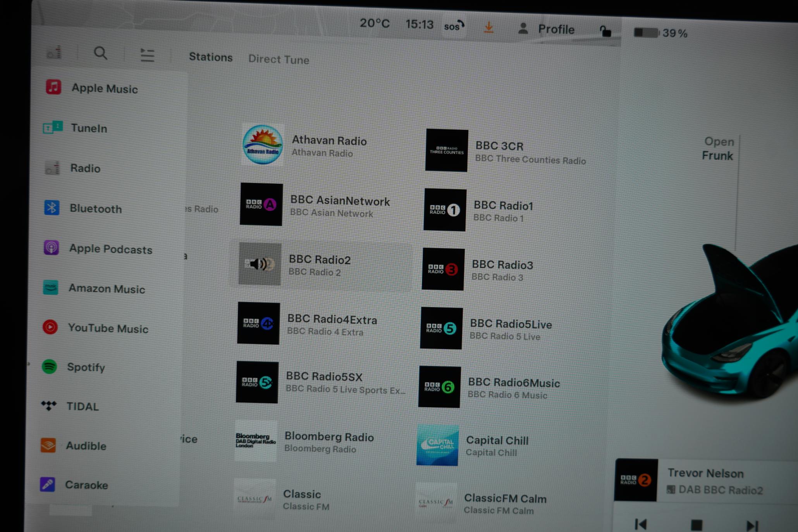Open Apple Podcasts source
Viewport: 798px width, 532px height.
(x=98, y=248)
